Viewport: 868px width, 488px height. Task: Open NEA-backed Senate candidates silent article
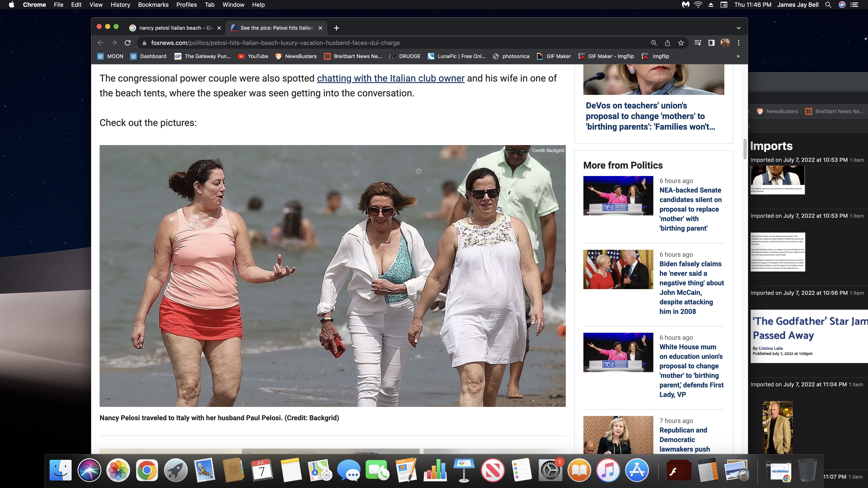691,209
